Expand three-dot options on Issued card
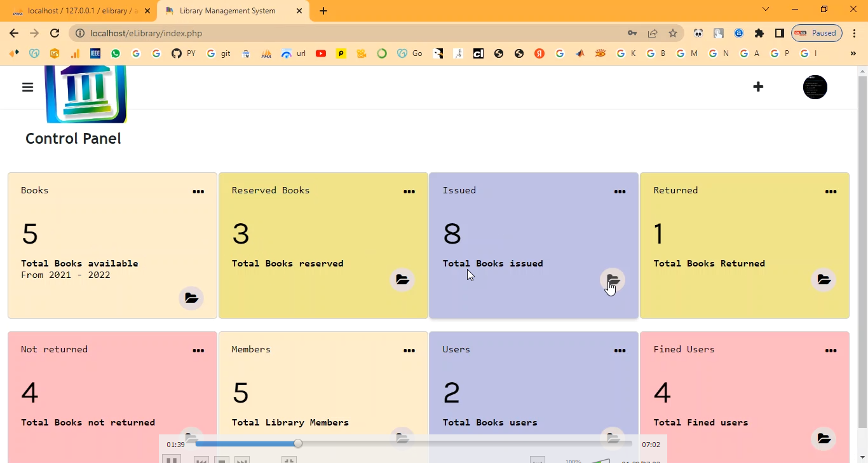Screen dimensions: 868x463 [620, 191]
